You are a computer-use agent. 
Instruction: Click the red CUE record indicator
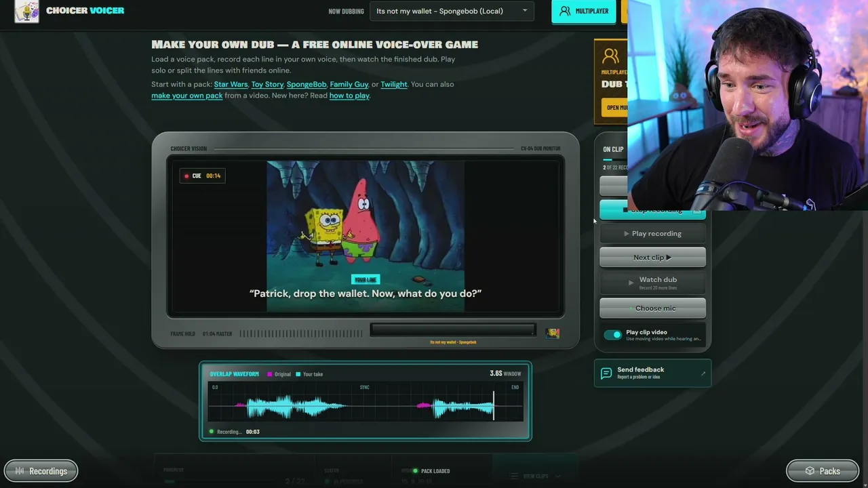[x=186, y=176]
